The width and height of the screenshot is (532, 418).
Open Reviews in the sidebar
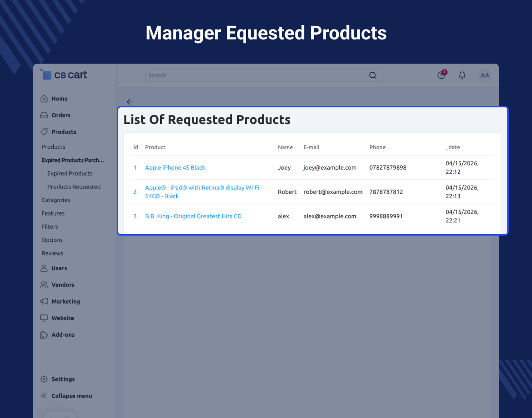(52, 254)
